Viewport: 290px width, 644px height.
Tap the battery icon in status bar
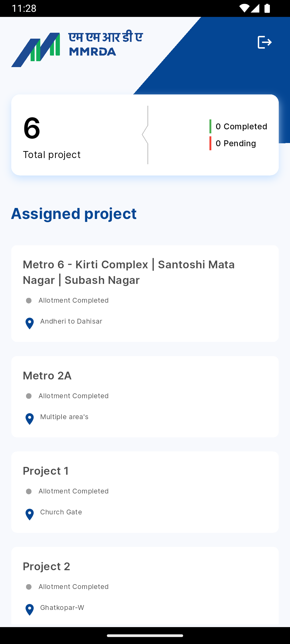[267, 8]
